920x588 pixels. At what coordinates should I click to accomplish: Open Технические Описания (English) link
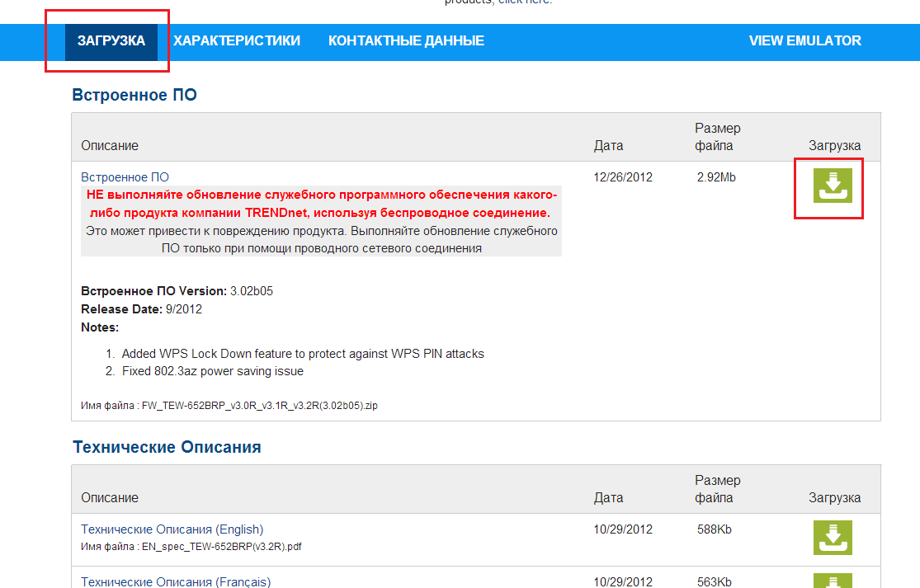[x=172, y=529]
